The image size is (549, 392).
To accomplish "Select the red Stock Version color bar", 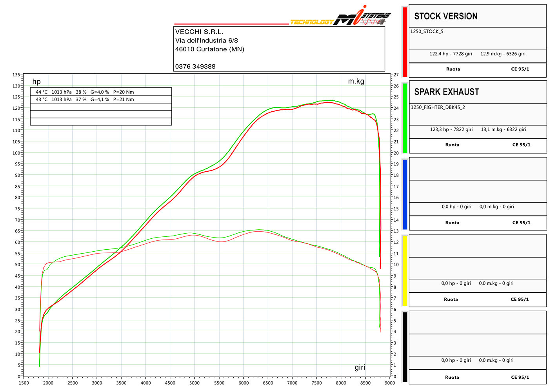I will [x=405, y=42].
